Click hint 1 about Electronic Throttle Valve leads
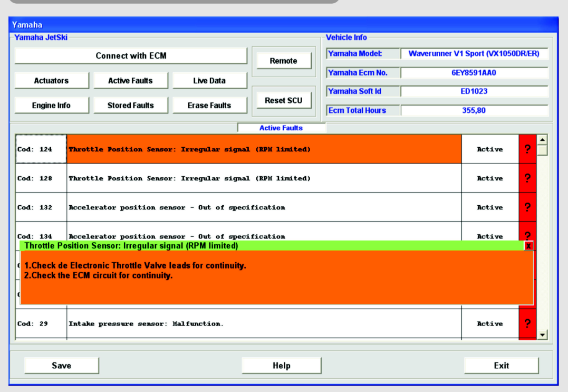 click(135, 265)
